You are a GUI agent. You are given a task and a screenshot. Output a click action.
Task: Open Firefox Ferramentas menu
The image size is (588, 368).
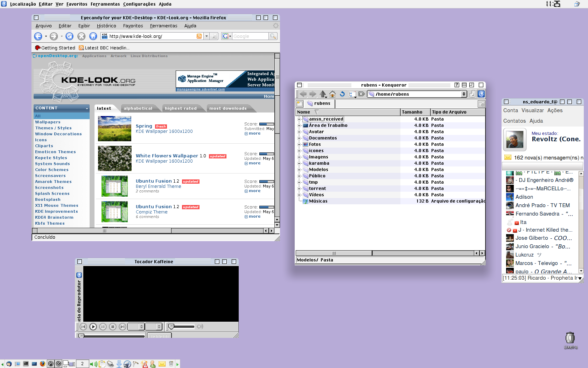point(163,26)
